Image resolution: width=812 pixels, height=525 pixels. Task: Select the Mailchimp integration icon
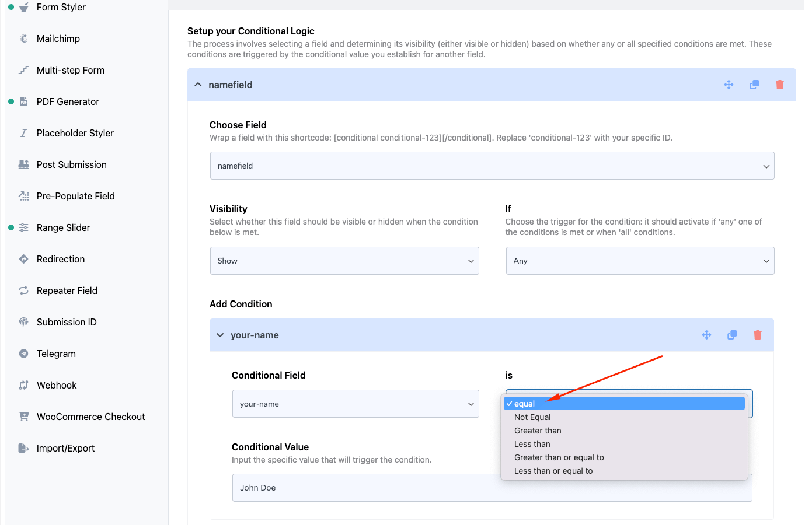(x=23, y=38)
